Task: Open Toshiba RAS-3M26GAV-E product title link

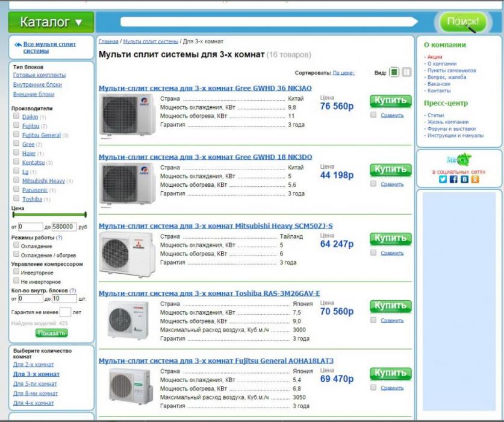Action: [x=210, y=293]
